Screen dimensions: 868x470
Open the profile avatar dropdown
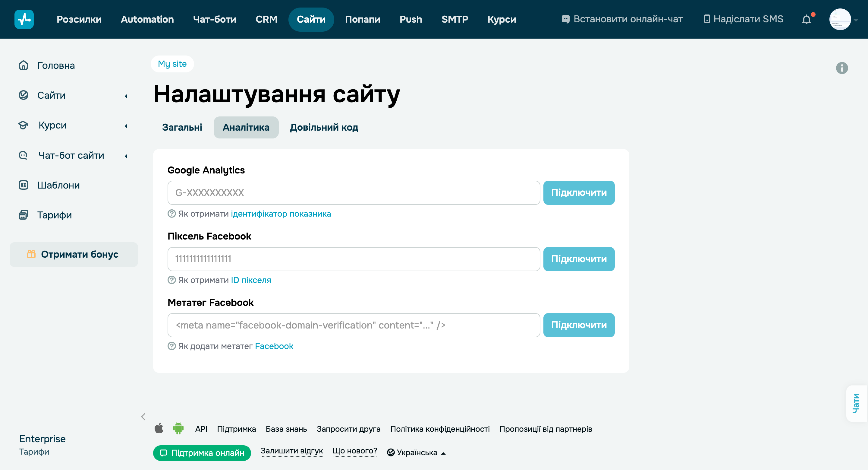click(840, 19)
